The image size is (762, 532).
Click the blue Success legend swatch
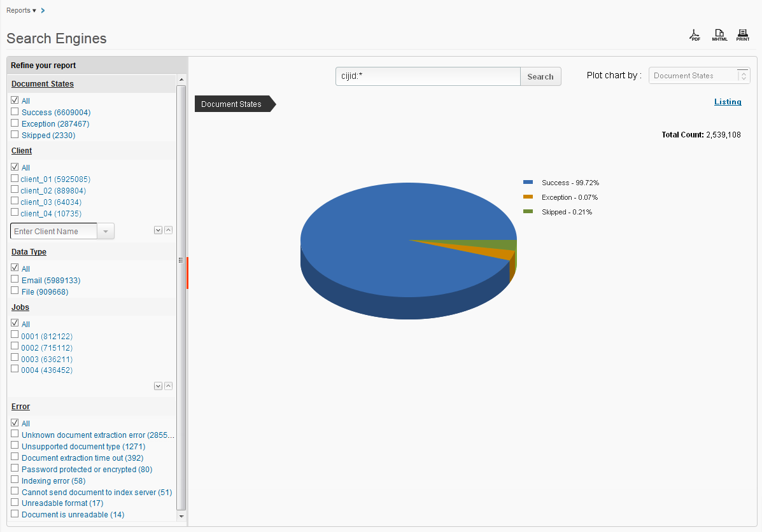tap(528, 183)
